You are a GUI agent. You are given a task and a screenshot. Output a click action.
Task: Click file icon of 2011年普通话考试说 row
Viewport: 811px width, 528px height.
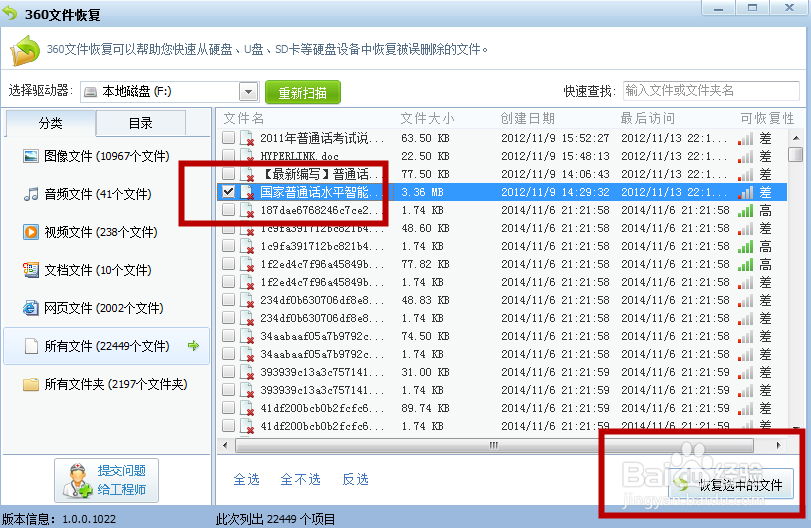click(248, 138)
